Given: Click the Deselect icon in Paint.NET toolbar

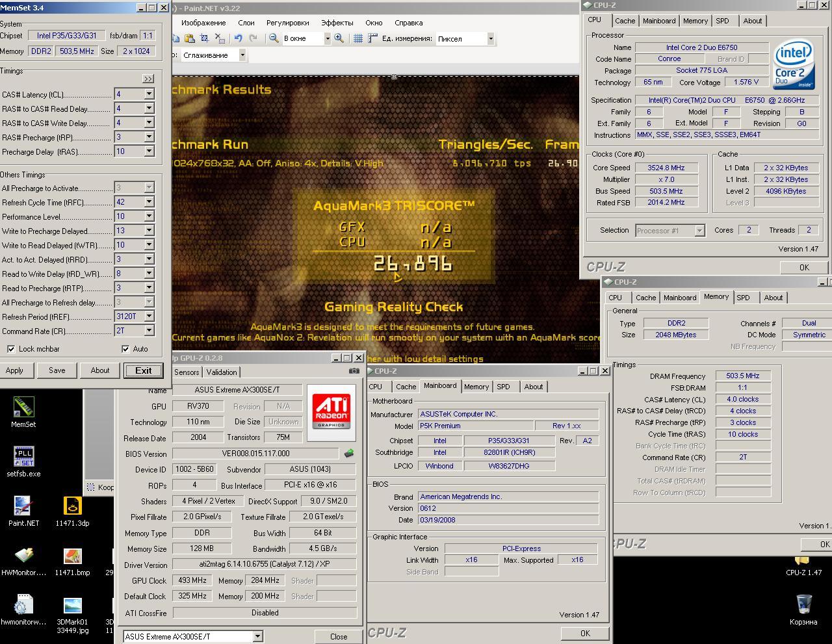Looking at the screenshot, I should point(220,38).
